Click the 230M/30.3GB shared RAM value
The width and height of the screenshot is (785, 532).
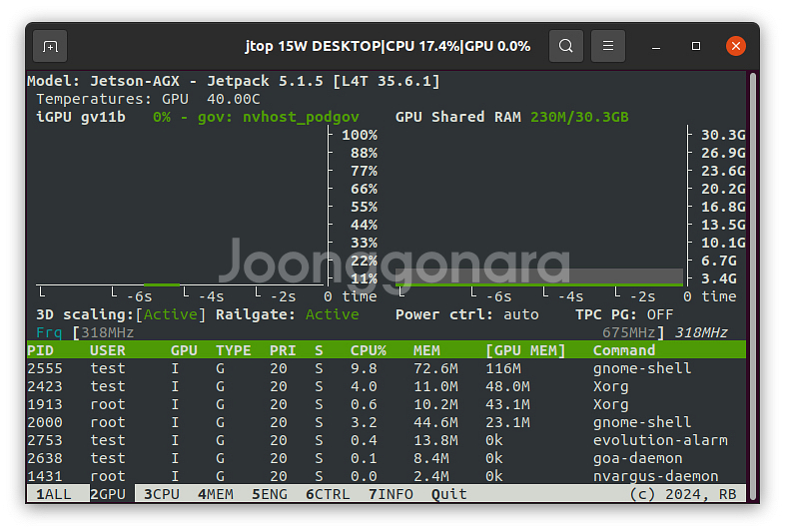tap(579, 117)
